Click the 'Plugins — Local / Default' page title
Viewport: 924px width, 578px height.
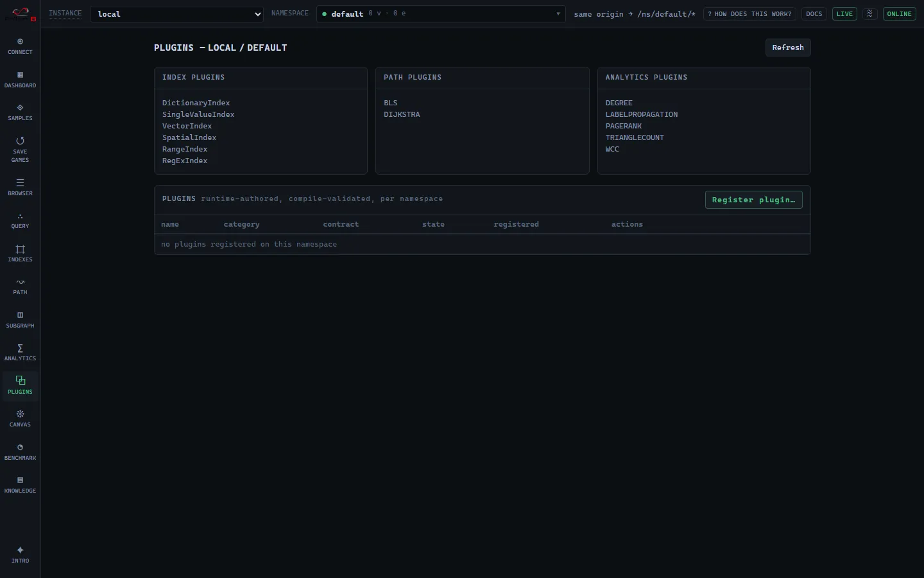point(220,48)
